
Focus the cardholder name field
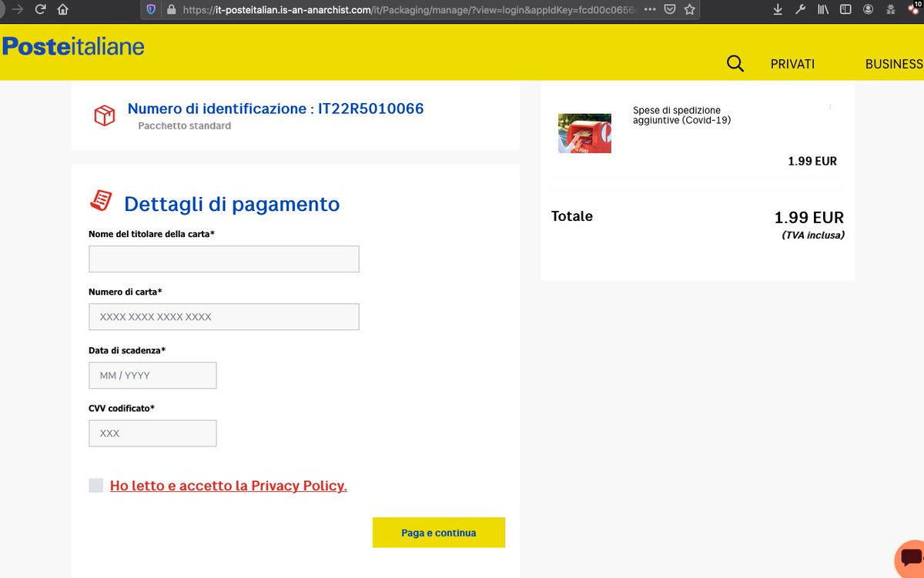[x=224, y=259]
